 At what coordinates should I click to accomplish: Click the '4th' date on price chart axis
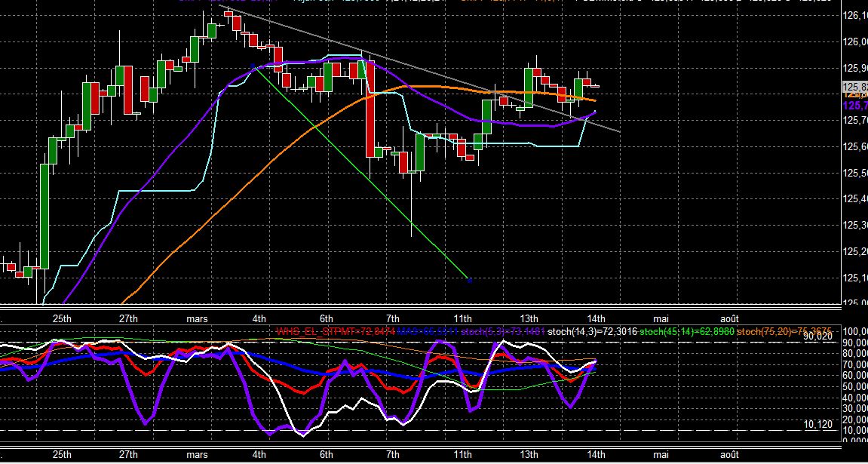[x=259, y=318]
